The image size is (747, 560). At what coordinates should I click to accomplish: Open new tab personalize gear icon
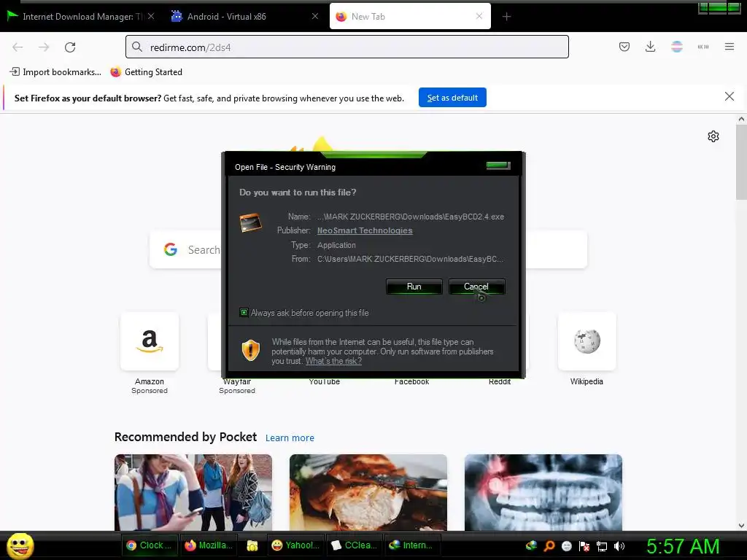(713, 136)
